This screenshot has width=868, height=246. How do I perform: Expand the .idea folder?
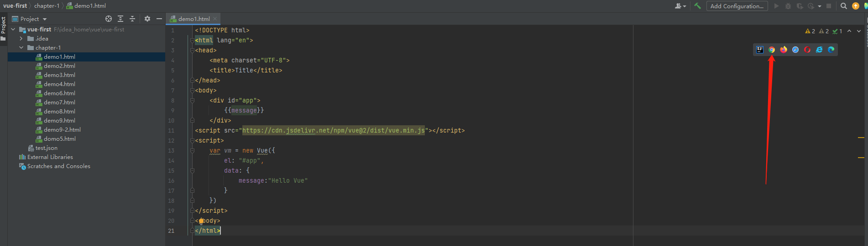pos(21,38)
